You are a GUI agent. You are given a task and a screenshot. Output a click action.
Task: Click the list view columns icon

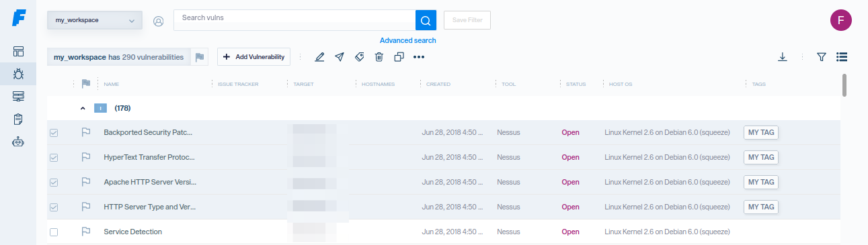click(841, 57)
